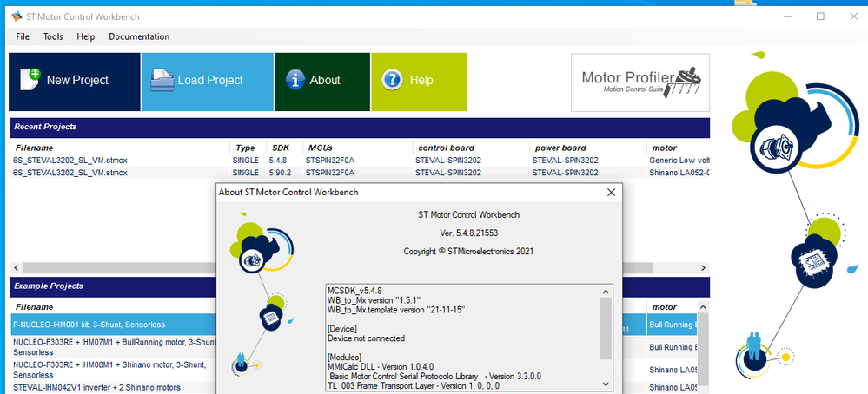
Task: Maximize the ST Motor Control Workbench window
Action: pos(820,16)
